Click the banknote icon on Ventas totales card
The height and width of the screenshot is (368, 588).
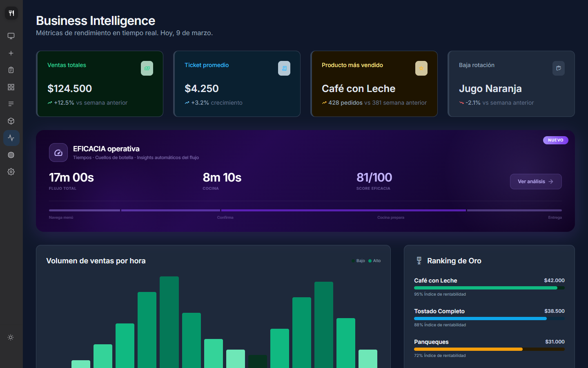pos(147,68)
